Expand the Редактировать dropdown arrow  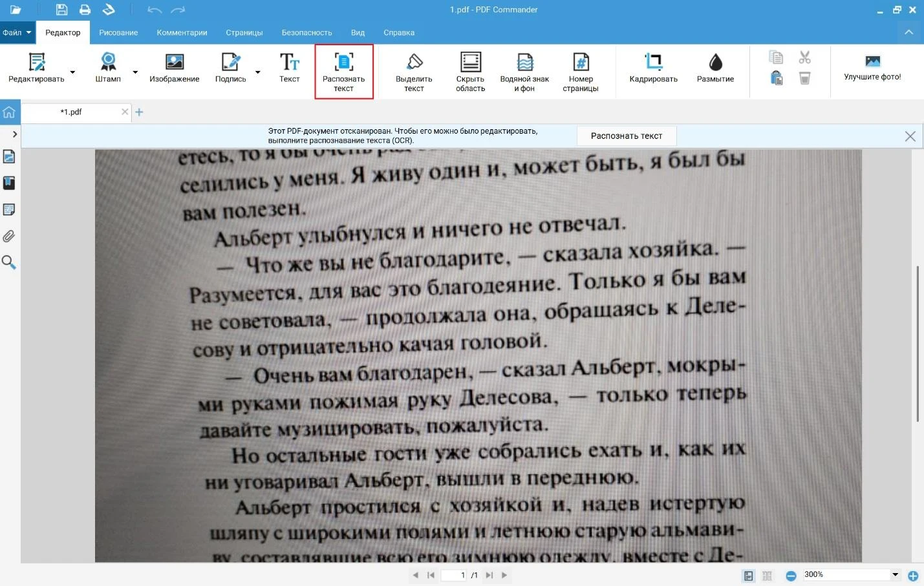[x=72, y=72]
